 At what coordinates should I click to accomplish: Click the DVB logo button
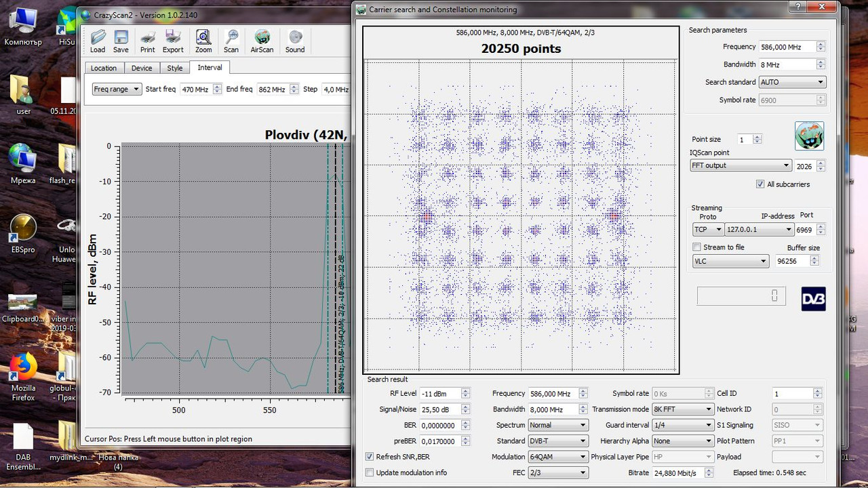(x=813, y=299)
